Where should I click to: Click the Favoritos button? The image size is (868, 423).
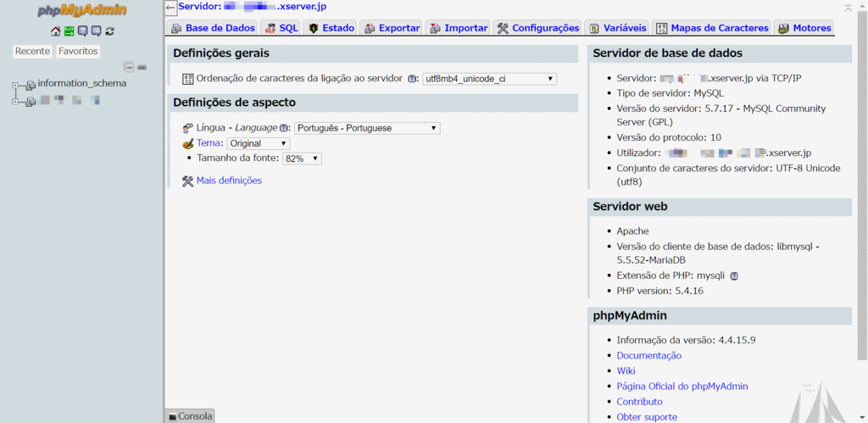[x=78, y=52]
